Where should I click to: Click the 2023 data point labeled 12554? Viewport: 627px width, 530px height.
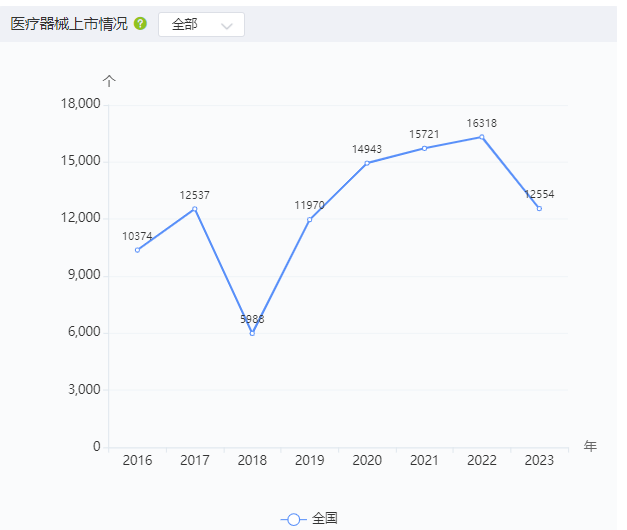(x=539, y=208)
